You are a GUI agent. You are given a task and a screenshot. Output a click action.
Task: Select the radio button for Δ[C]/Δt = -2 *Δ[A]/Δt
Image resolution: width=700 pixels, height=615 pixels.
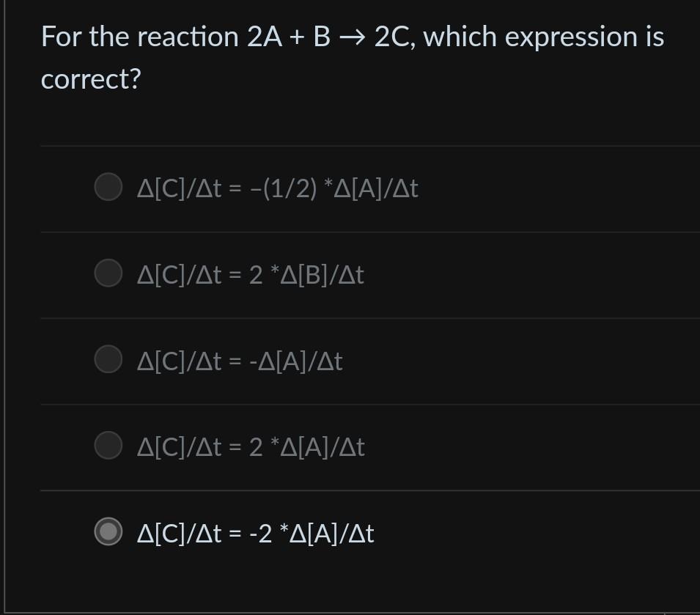108,533
